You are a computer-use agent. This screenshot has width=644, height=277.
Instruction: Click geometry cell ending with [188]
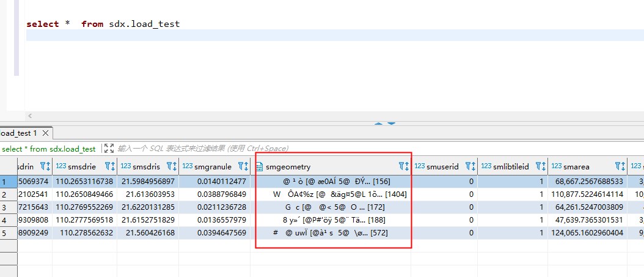click(331, 220)
